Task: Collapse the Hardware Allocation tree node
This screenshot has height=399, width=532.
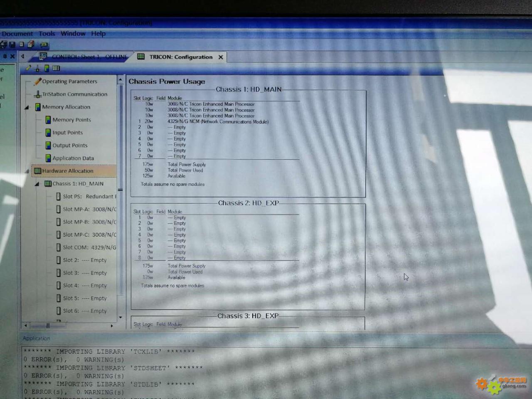Action: [27, 171]
